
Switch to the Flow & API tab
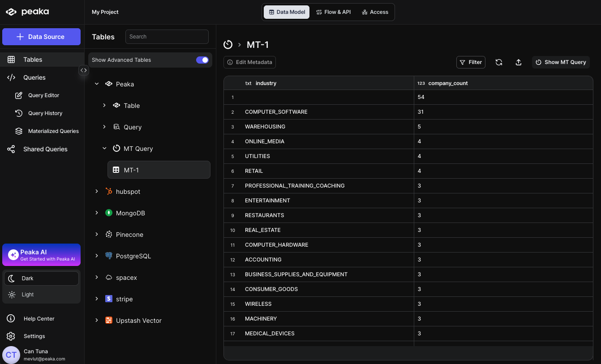tap(333, 12)
